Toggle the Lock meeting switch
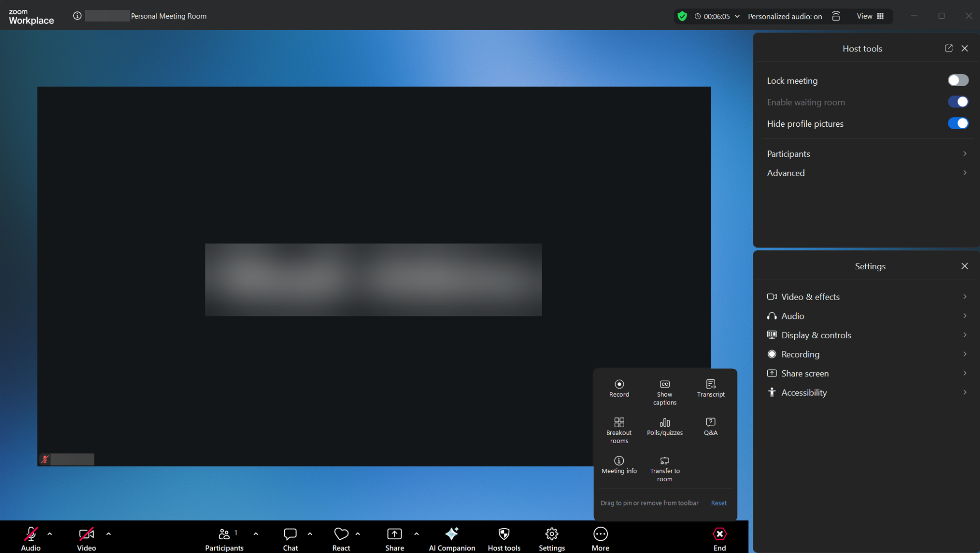The image size is (980, 553). click(x=957, y=80)
